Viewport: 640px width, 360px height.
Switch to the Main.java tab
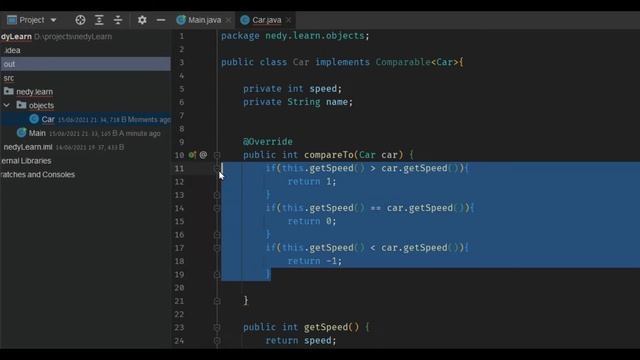point(204,20)
